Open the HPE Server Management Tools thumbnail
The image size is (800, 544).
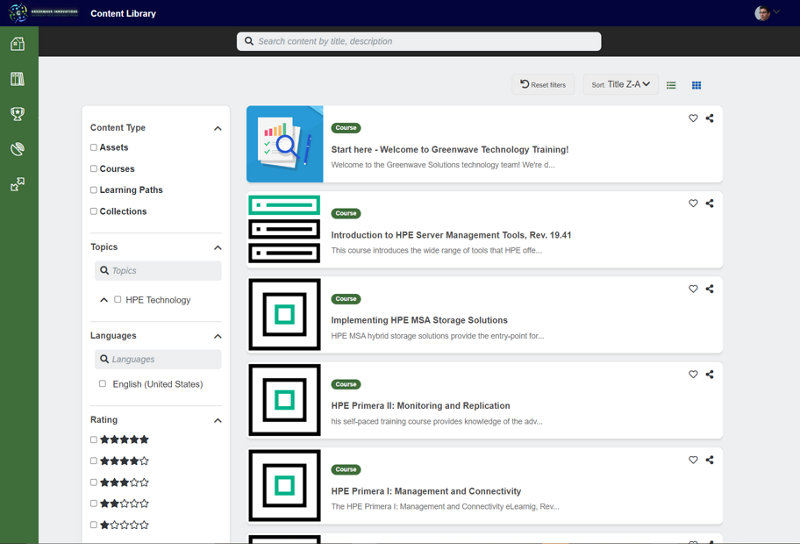click(x=284, y=229)
